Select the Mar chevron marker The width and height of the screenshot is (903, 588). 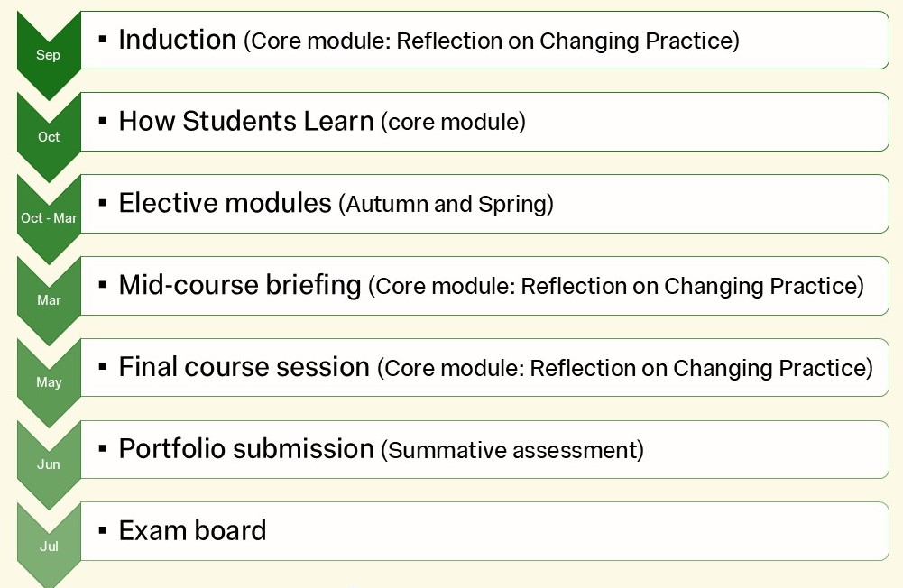(49, 300)
